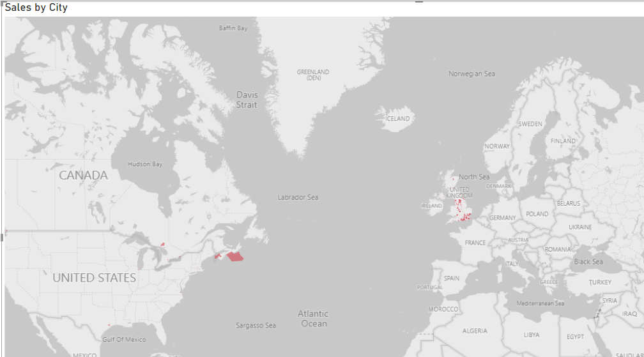Click the GERMANY label
The width and height of the screenshot is (644, 357).
(x=502, y=218)
